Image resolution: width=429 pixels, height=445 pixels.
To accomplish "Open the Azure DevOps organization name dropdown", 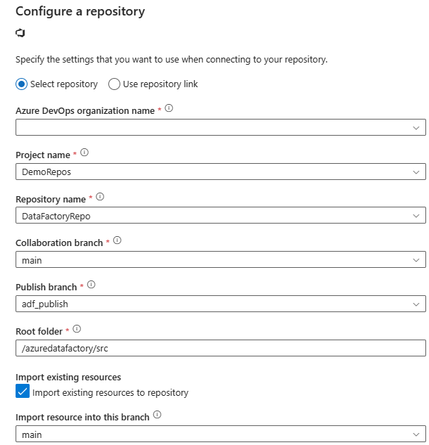I will click(221, 127).
